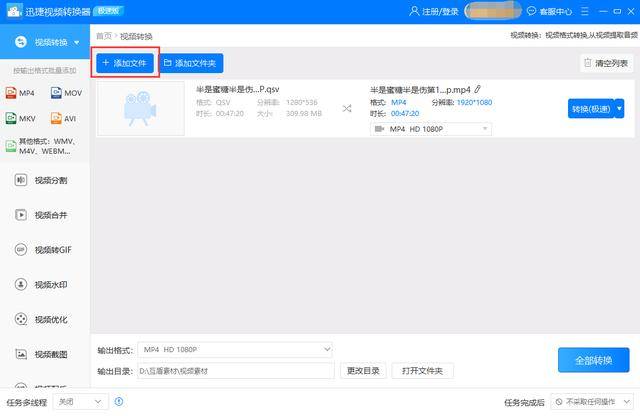Go to 首页 in the breadcrumb
The width and height of the screenshot is (640, 416).
point(103,35)
